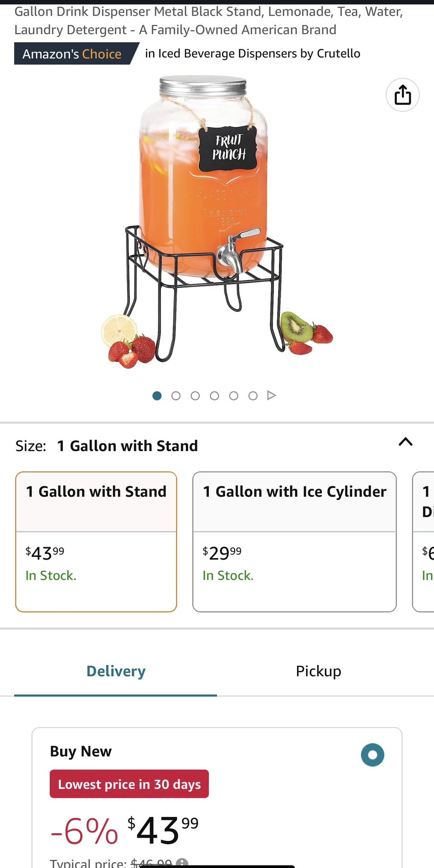This screenshot has height=868, width=434.
Task: Collapse the Size options chevron
Action: coord(406,442)
